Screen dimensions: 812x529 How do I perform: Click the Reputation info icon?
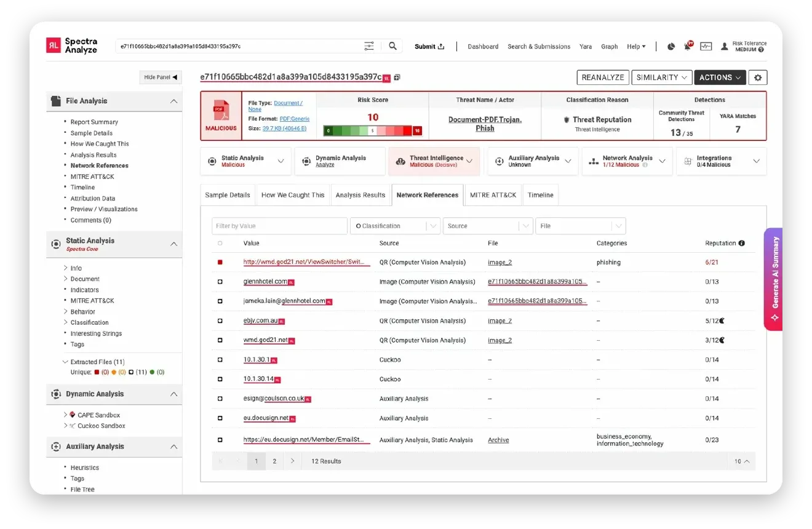[741, 243]
